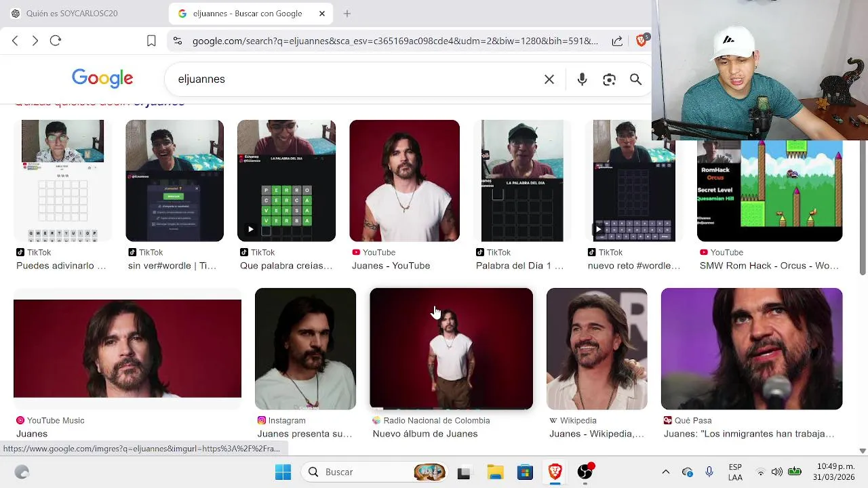This screenshot has width=868, height=488.
Task: Open volume control in tray
Action: [x=777, y=472]
